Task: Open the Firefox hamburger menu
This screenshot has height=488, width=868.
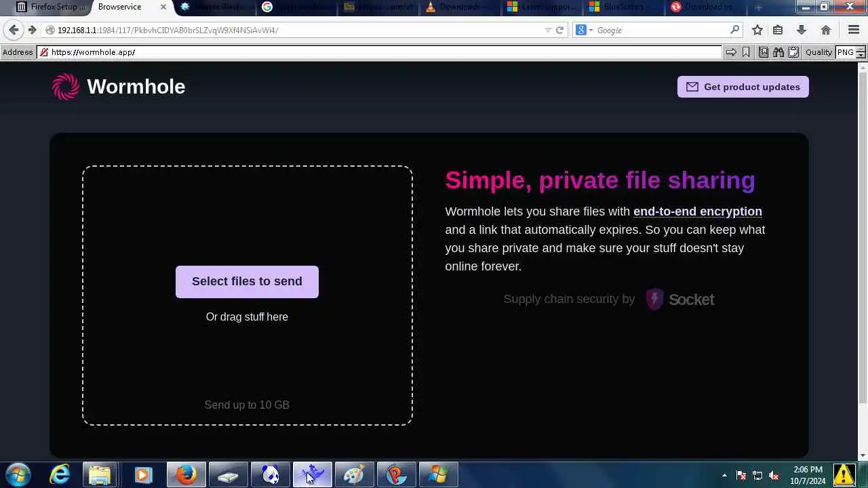Action: point(854,30)
